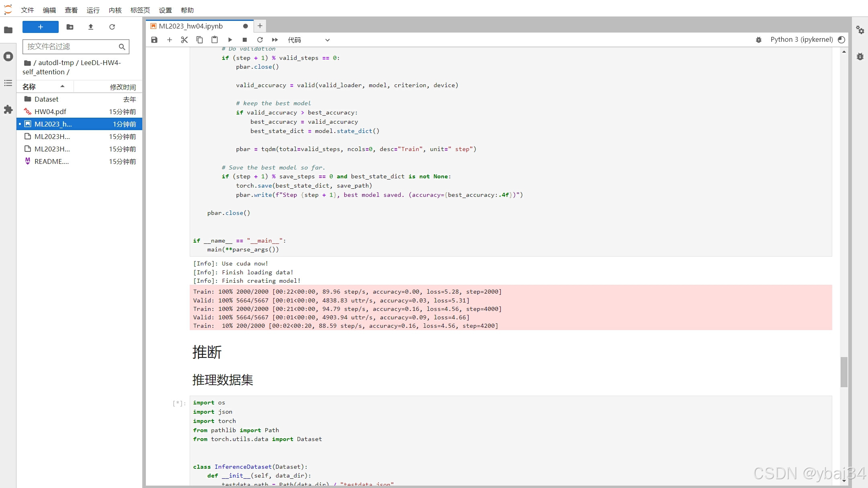Toggle the table of contents sidebar
The height and width of the screenshot is (488, 868).
(8, 83)
